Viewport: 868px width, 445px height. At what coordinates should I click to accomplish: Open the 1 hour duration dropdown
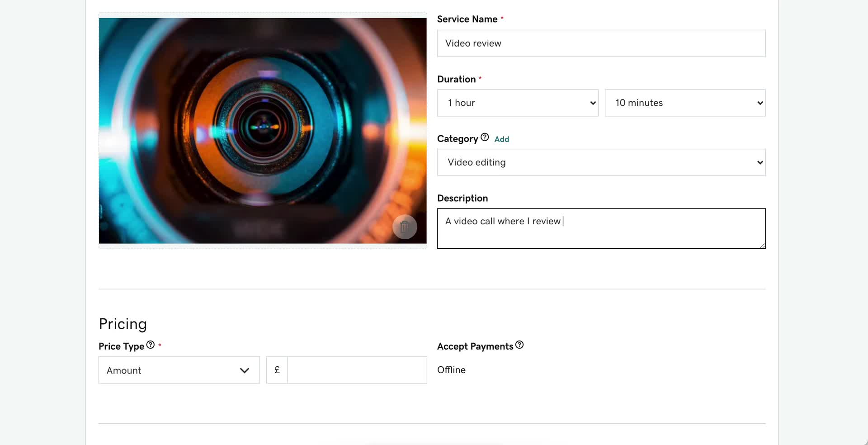[x=518, y=103]
